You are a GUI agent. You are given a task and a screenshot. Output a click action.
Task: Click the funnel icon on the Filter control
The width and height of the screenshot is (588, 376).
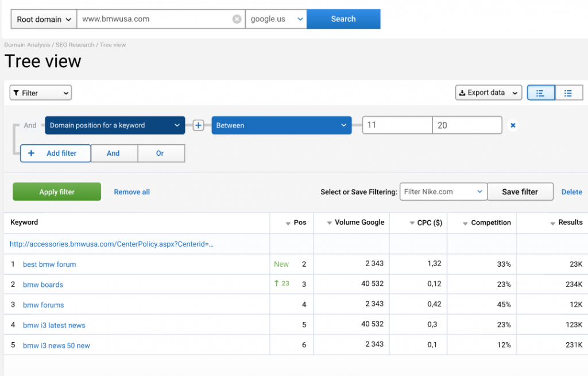click(x=17, y=93)
